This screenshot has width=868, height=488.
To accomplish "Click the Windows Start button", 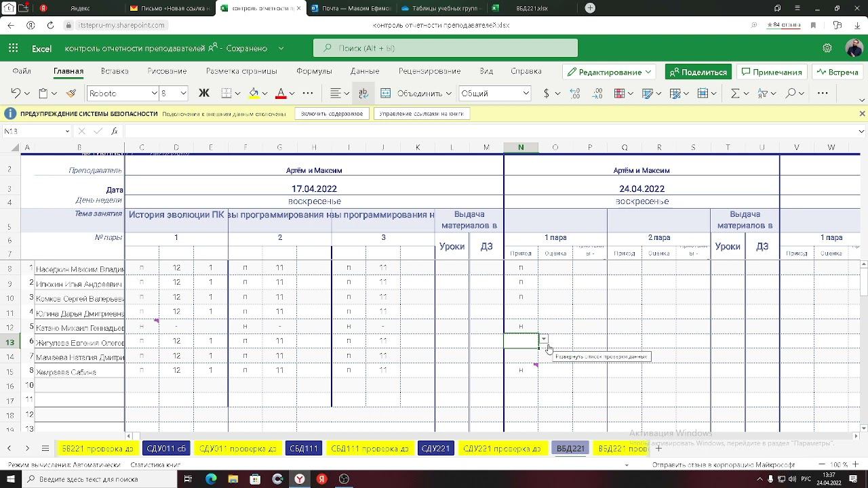I will (x=12, y=479).
